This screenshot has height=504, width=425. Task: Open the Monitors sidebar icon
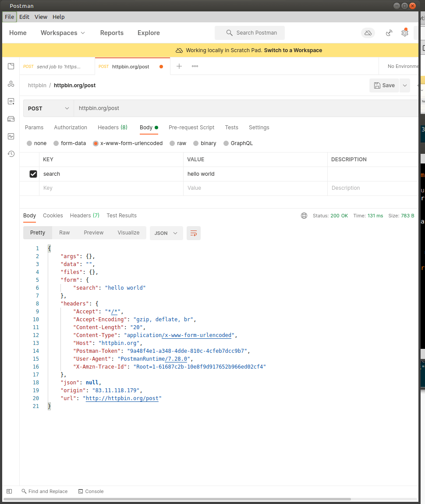point(11,136)
